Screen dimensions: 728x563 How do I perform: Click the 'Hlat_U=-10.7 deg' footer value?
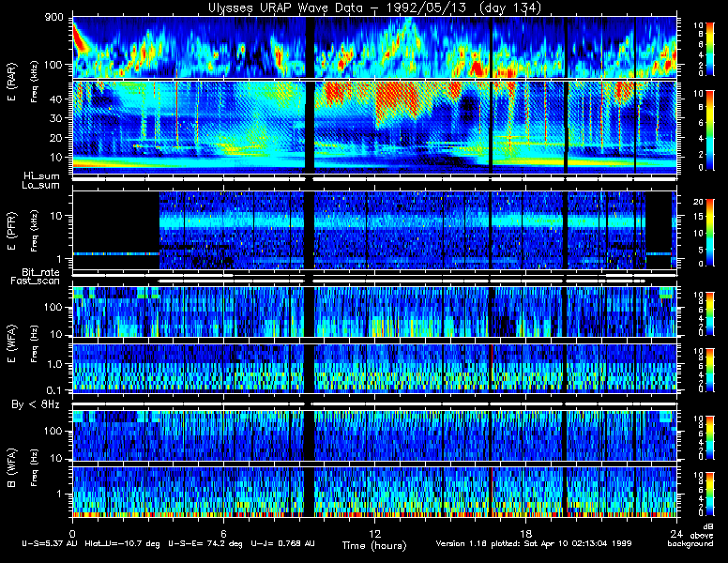click(122, 543)
